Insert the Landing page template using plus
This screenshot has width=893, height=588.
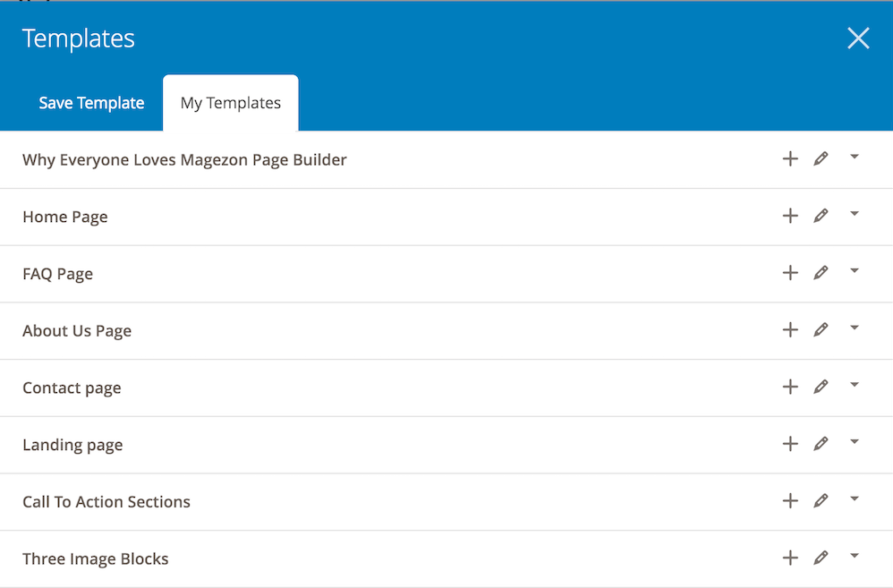(790, 444)
